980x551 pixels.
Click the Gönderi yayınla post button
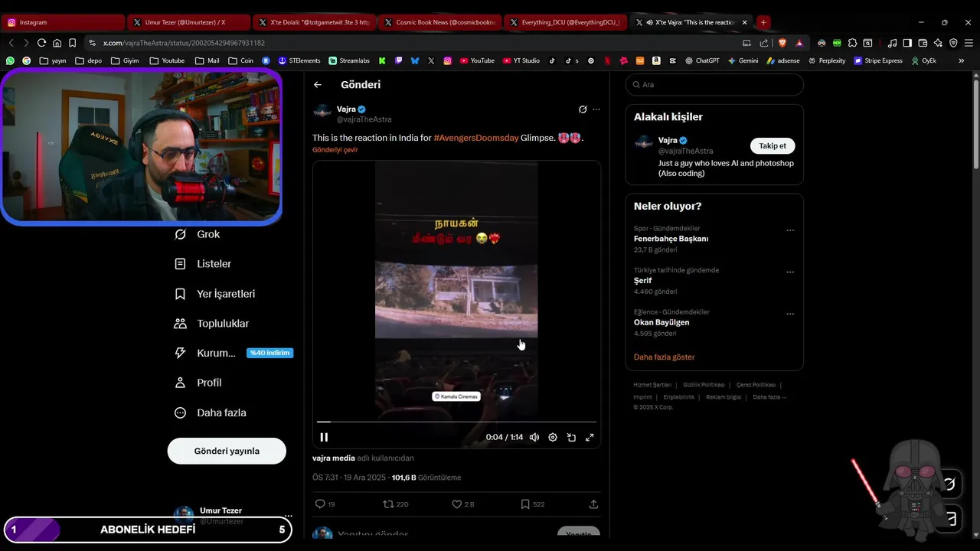coord(227,451)
